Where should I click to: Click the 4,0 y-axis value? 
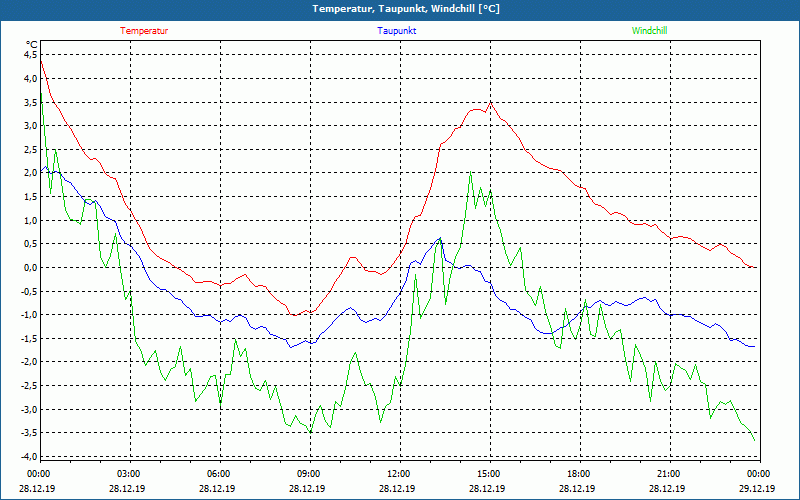(30, 79)
